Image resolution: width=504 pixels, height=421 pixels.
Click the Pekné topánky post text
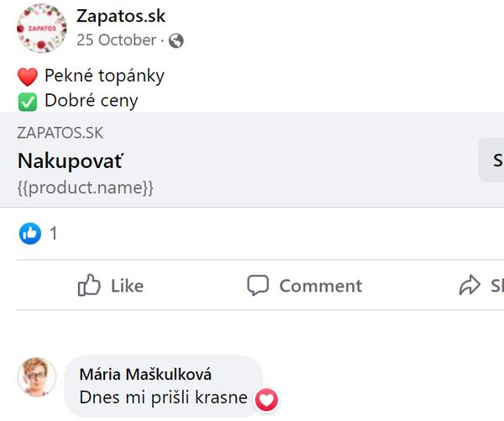coord(104,76)
